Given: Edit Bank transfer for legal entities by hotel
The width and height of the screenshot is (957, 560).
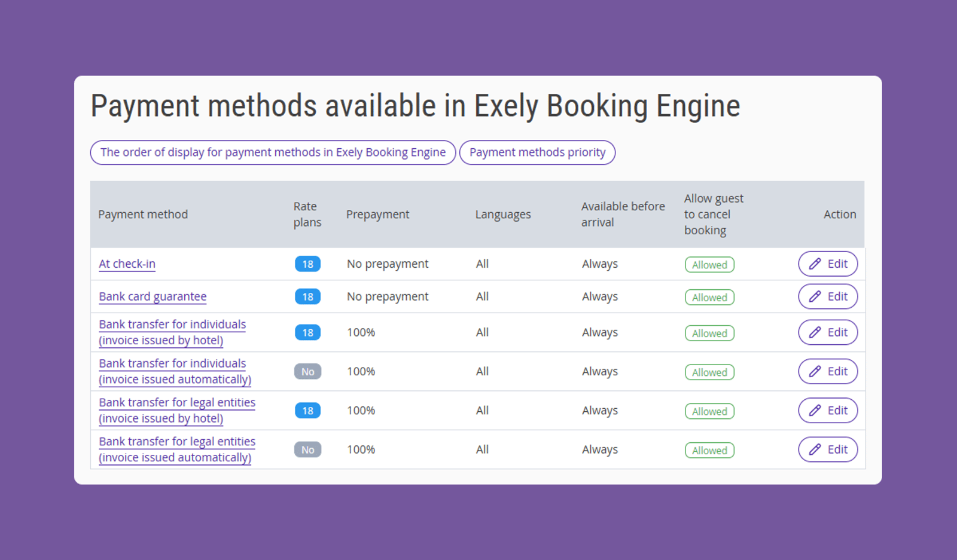Looking at the screenshot, I should (x=828, y=411).
